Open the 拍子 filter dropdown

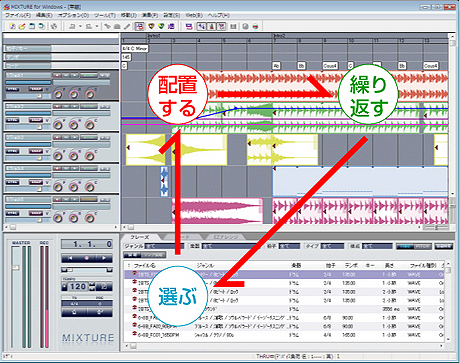point(289,246)
